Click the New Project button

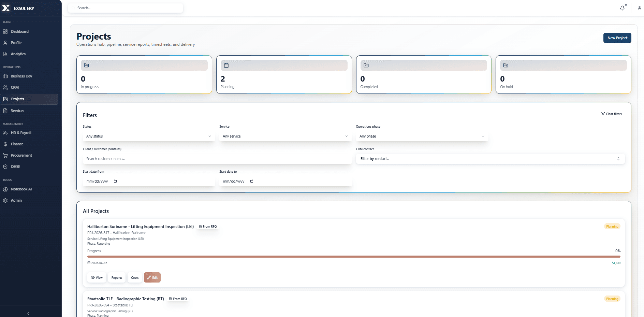pyautogui.click(x=617, y=38)
